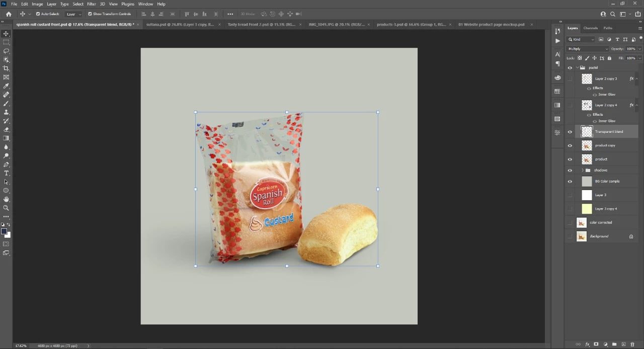Click the search icon in top bar

pos(613,14)
